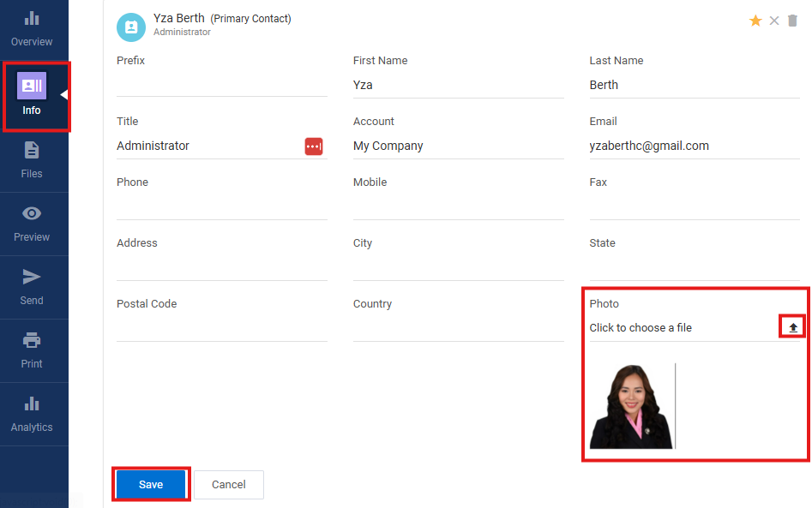Click the '(Primary Contact)' header label
The width and height of the screenshot is (812, 508).
point(250,19)
